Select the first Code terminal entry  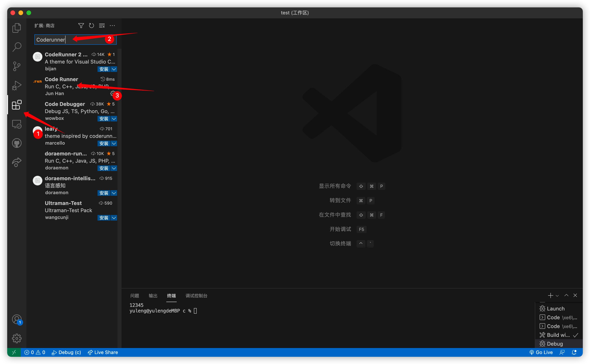(x=559, y=317)
